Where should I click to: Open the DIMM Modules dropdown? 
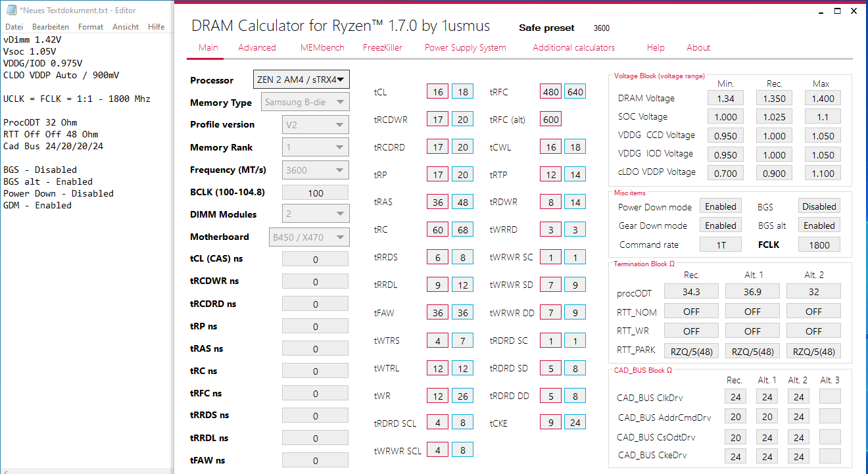[x=316, y=214]
